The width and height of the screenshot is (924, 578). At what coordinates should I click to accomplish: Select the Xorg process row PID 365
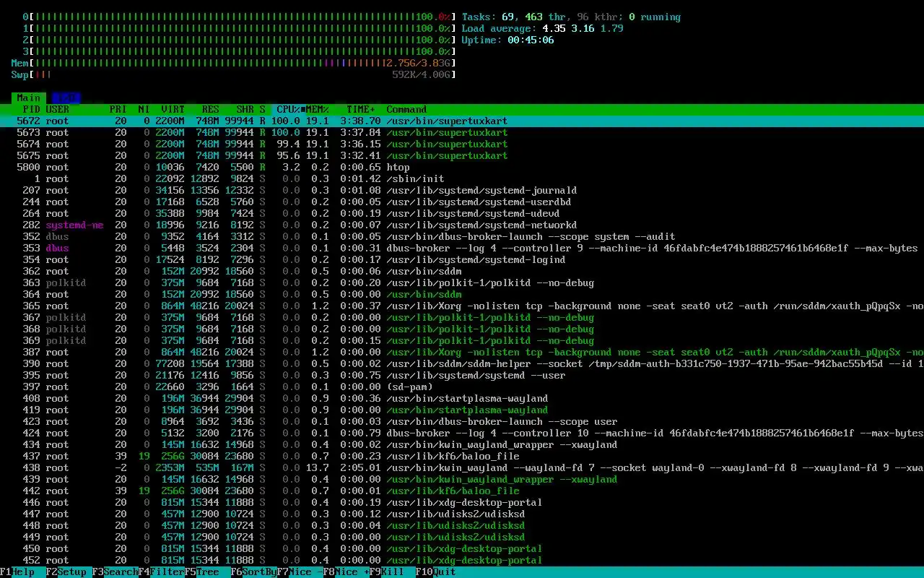(462, 306)
